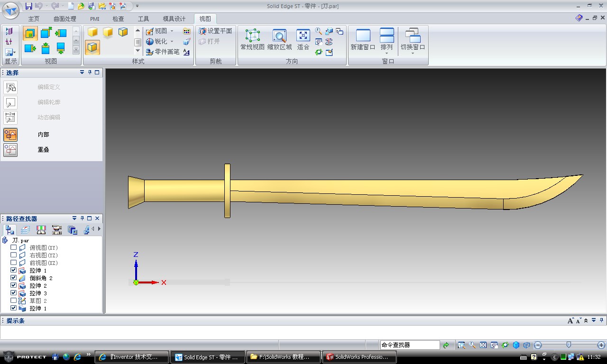The height and width of the screenshot is (364, 607).
Task: Switch to the 曲面处理 (Surfacing) tab
Action: [65, 19]
